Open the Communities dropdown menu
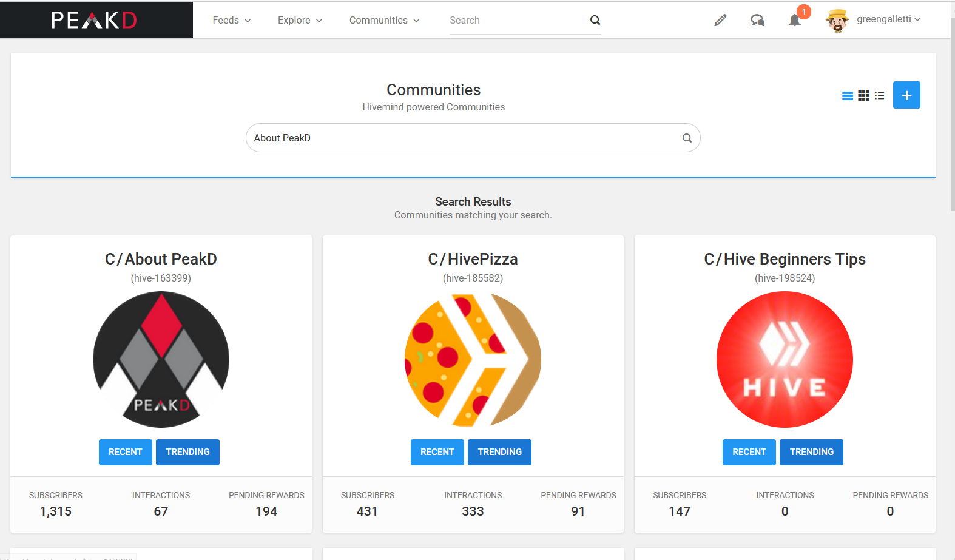 [384, 20]
